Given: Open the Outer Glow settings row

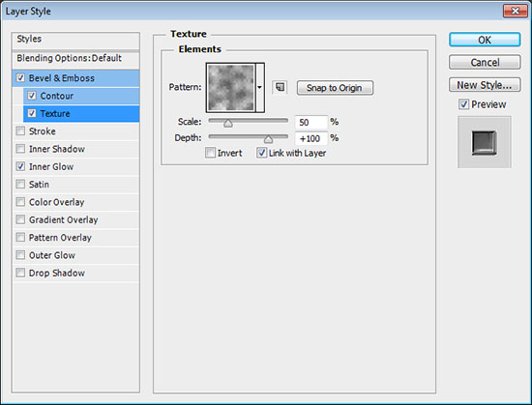Looking at the screenshot, I should click(x=75, y=255).
